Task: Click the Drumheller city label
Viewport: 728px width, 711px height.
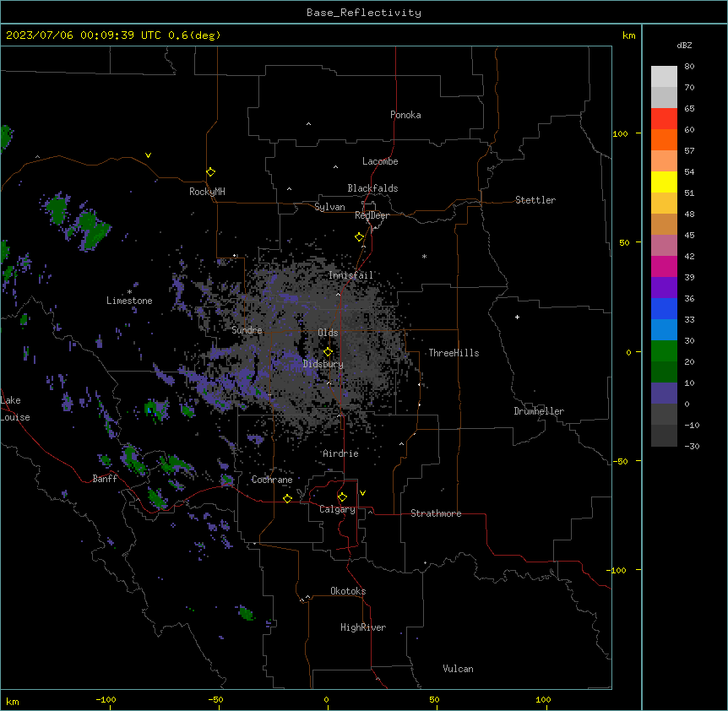Action: (x=539, y=411)
